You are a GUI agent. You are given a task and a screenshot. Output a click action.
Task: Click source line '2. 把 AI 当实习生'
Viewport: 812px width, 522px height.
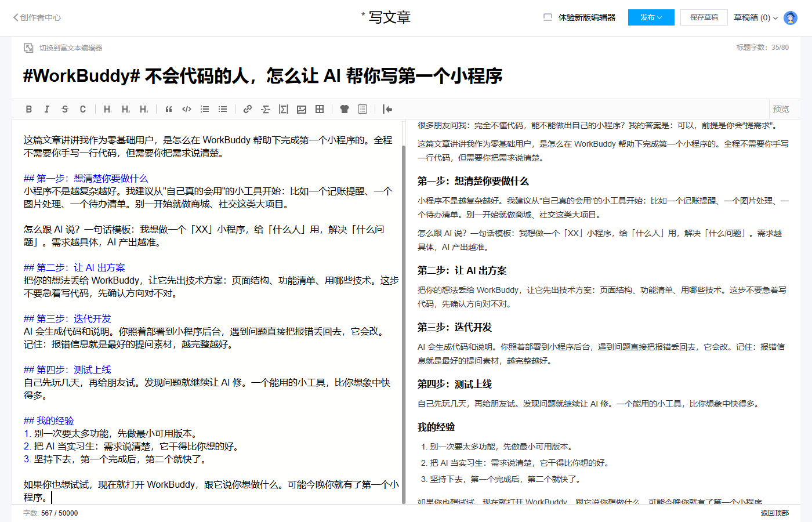point(133,447)
